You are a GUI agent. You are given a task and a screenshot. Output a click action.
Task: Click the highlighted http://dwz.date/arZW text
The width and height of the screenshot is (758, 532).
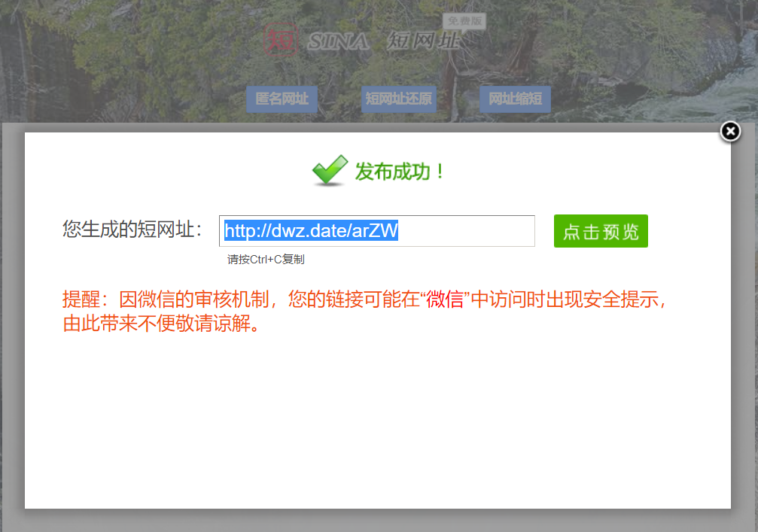click(311, 231)
